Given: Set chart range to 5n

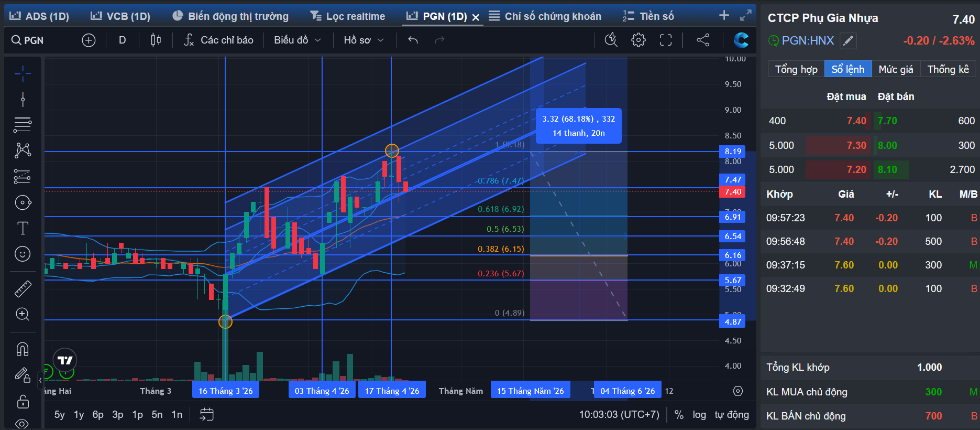Looking at the screenshot, I should tap(157, 415).
